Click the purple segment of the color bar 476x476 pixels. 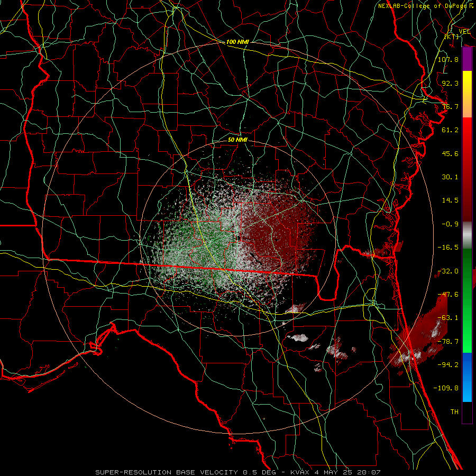pyautogui.click(x=467, y=59)
